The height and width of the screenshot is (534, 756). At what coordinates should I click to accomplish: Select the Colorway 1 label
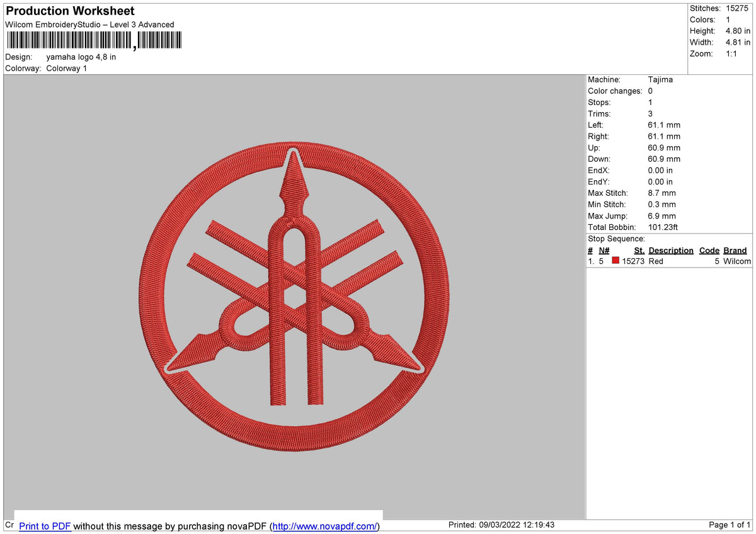coord(66,69)
